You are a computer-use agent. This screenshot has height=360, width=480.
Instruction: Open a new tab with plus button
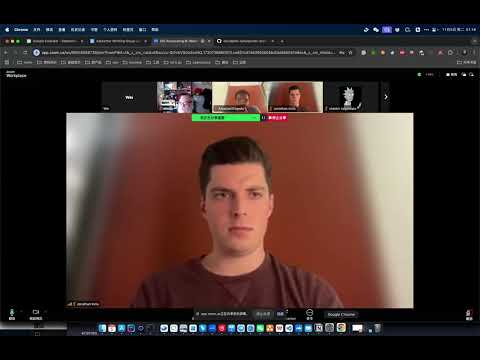[282, 41]
